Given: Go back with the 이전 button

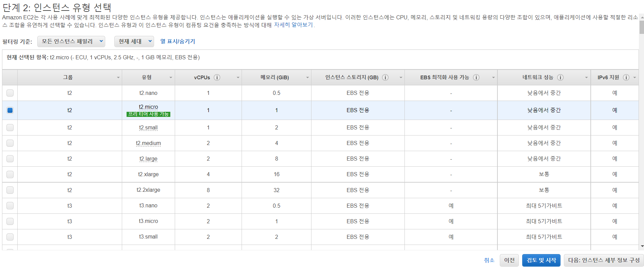Looking at the screenshot, I should tap(509, 260).
